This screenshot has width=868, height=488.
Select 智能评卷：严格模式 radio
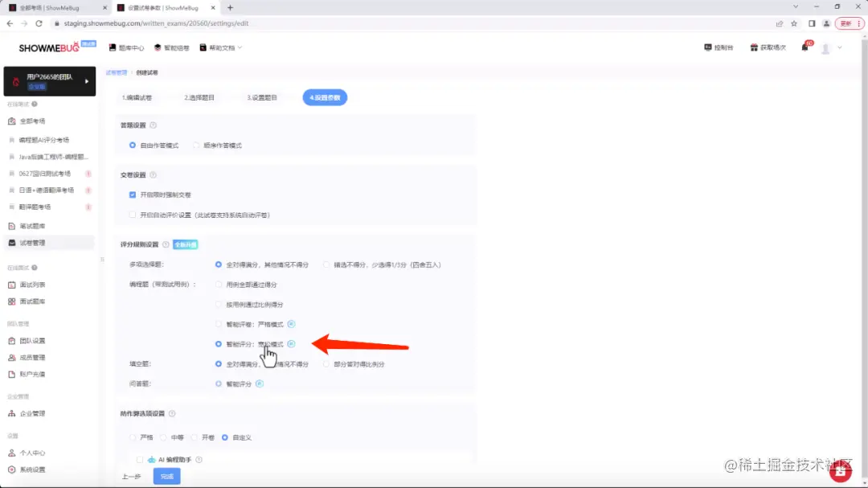tap(218, 324)
